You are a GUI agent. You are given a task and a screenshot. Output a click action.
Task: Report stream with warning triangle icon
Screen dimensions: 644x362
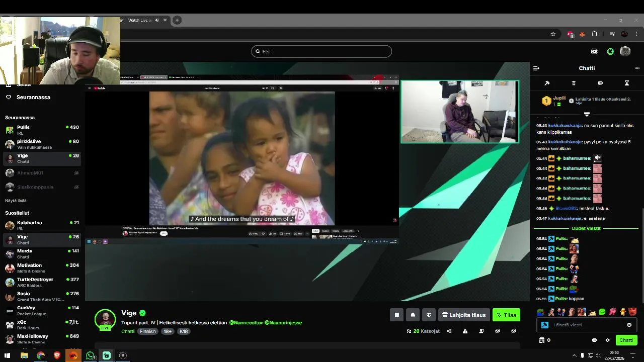465,331
